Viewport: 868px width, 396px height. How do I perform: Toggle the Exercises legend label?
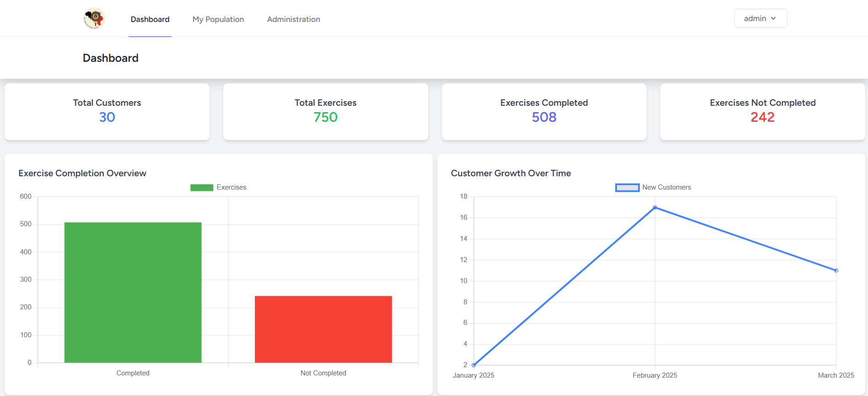point(231,188)
